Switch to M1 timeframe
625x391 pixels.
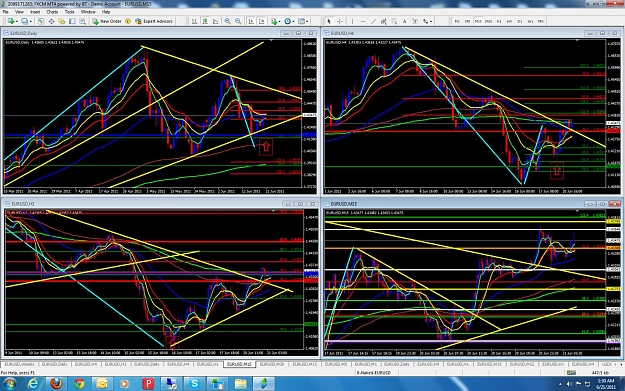pyautogui.click(x=457, y=21)
